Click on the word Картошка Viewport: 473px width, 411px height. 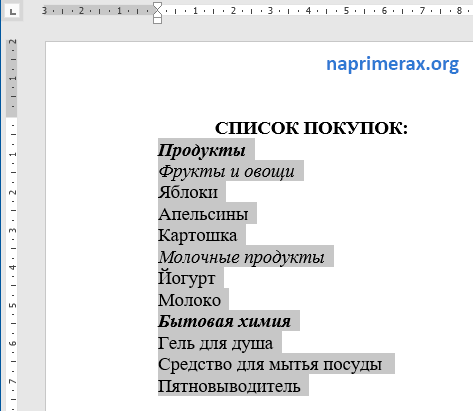[x=197, y=235]
